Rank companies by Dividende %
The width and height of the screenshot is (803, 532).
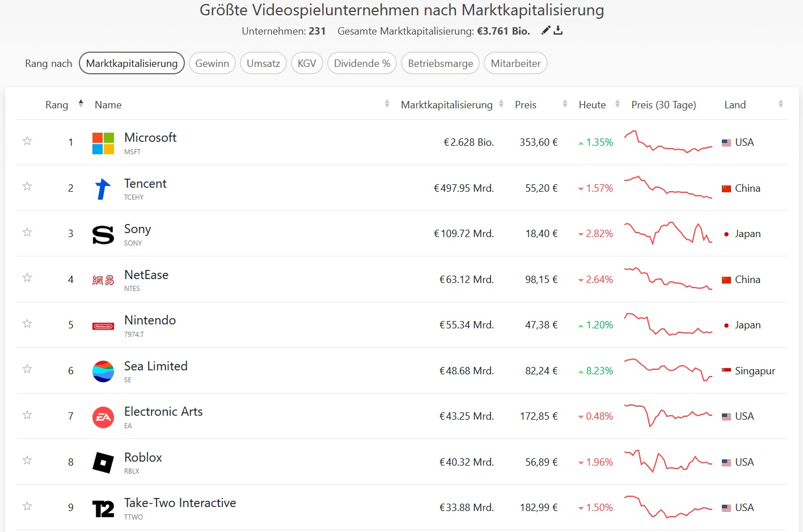coord(362,63)
